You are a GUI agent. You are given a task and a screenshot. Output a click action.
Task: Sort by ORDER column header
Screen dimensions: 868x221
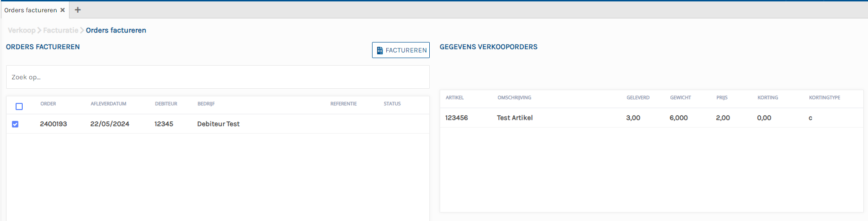click(48, 104)
